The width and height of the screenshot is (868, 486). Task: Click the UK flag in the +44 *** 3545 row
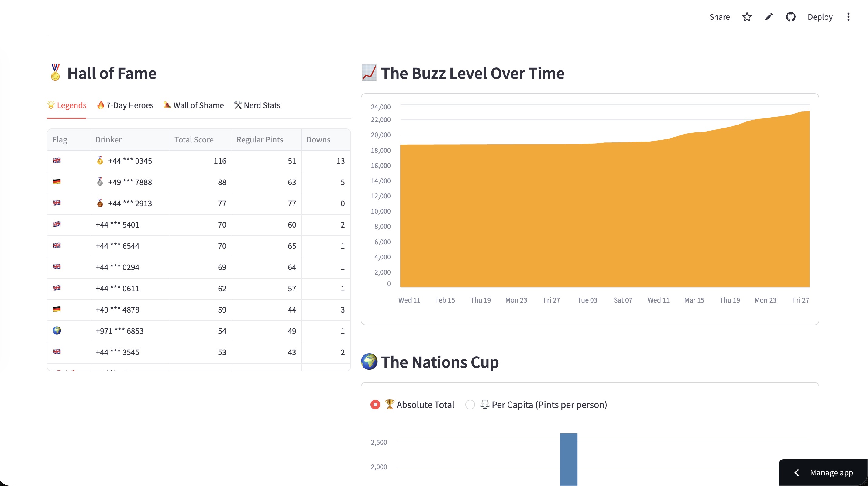coord(57,352)
